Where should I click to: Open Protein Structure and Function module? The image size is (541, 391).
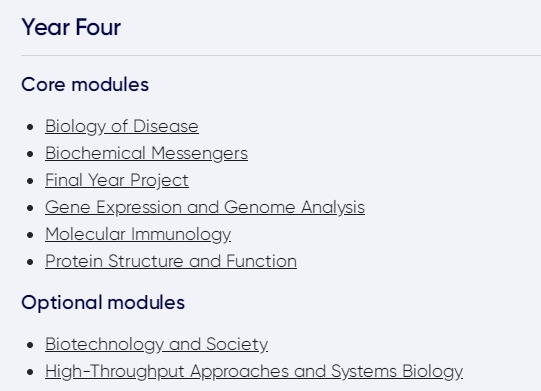click(x=171, y=261)
